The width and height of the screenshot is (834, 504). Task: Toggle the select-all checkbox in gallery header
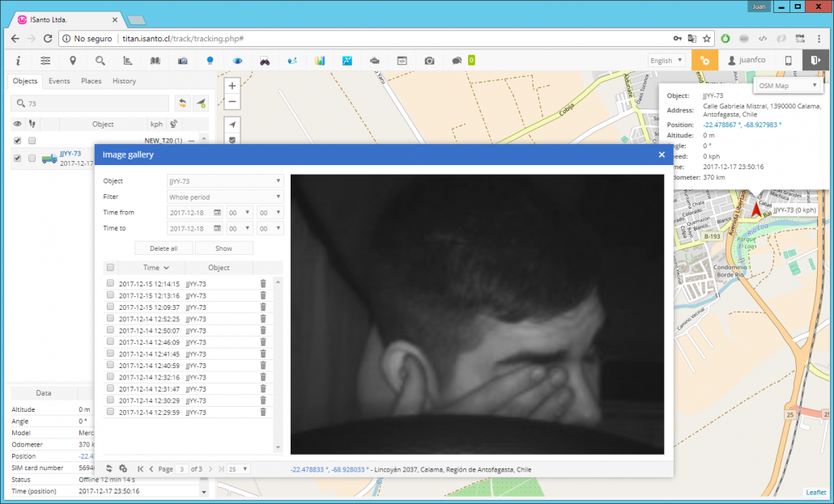[110, 268]
